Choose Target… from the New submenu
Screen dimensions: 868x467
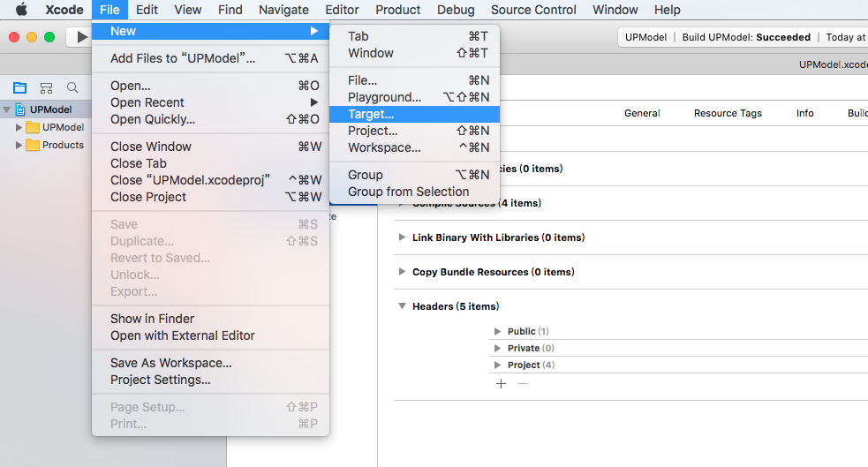click(371, 114)
